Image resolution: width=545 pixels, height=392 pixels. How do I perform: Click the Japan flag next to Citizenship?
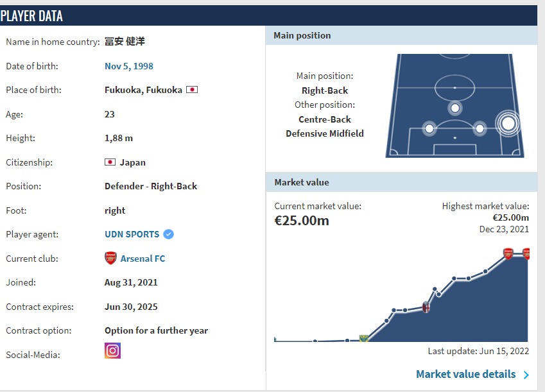110,162
